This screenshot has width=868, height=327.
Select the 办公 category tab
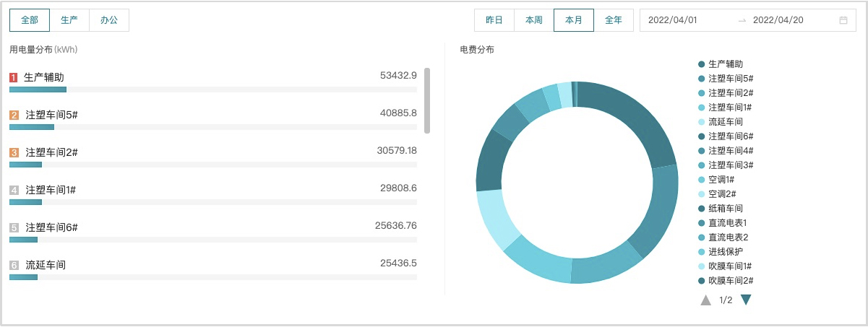click(x=109, y=20)
